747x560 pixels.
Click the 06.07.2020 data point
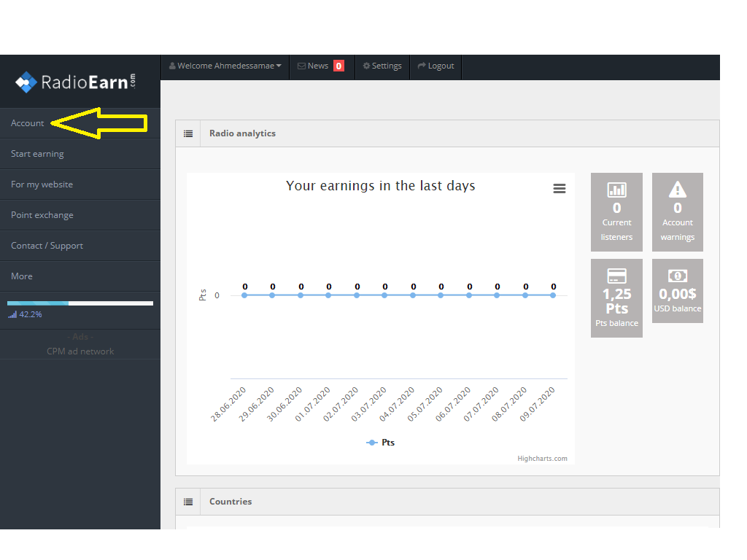469,295
